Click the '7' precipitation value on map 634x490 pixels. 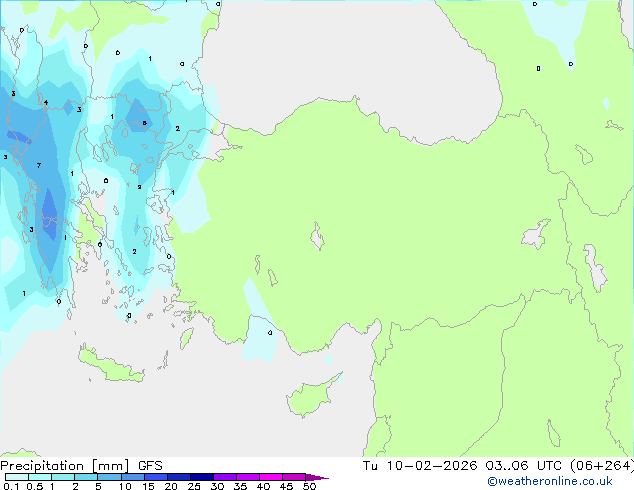[x=39, y=165]
